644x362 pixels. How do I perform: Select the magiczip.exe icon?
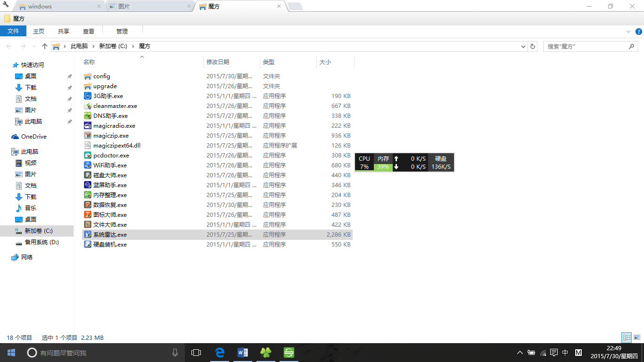(87, 136)
